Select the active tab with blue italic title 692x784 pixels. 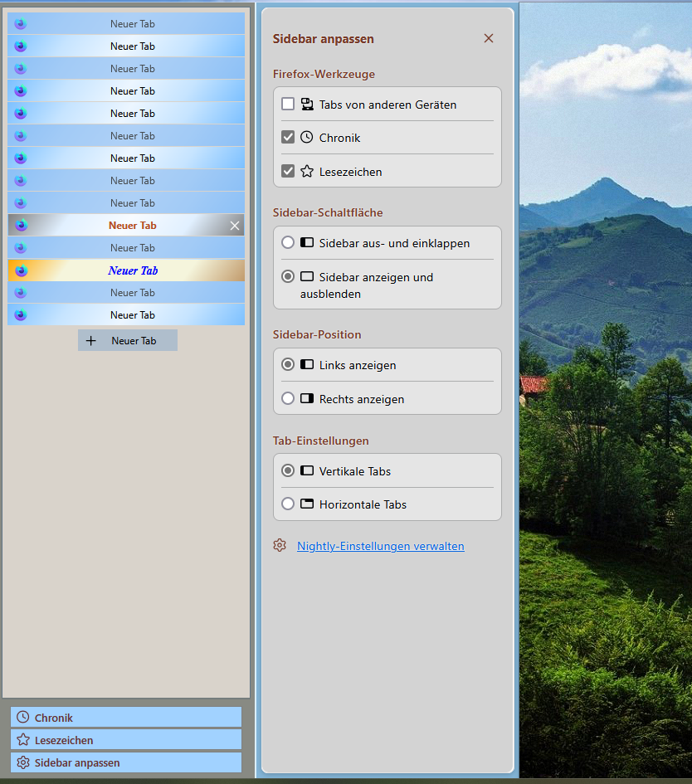point(126,270)
